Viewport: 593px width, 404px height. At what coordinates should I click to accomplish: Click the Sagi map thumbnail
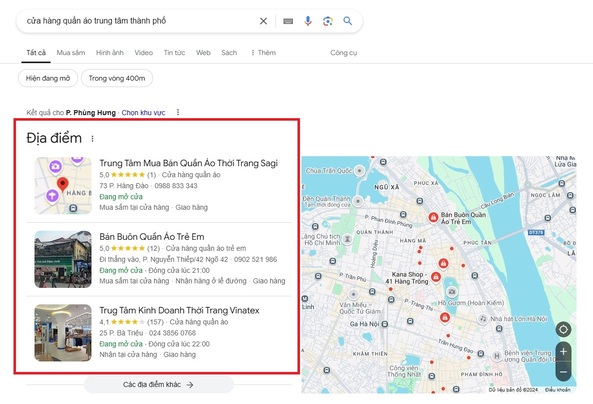[x=63, y=186]
